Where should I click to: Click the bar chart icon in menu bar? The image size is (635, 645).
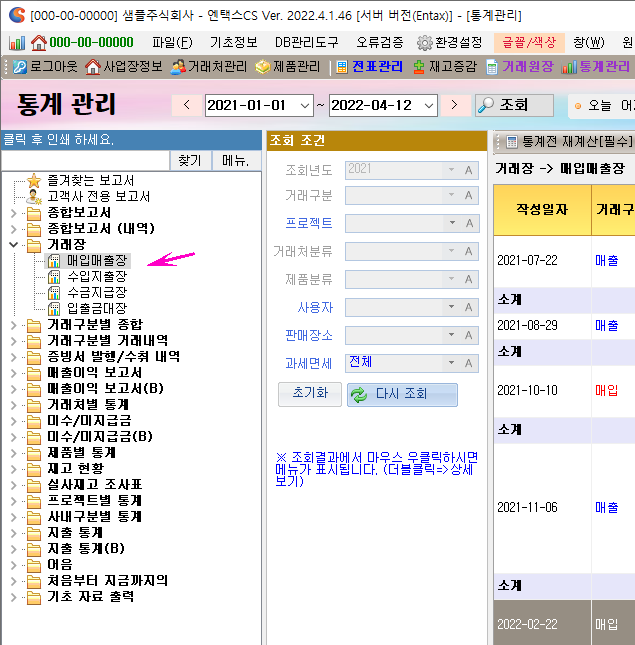pos(17,42)
